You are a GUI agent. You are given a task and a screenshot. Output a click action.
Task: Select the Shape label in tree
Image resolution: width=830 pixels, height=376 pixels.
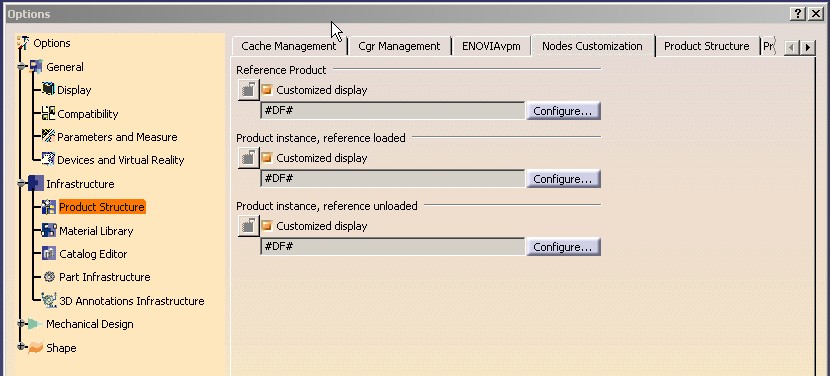pos(61,348)
